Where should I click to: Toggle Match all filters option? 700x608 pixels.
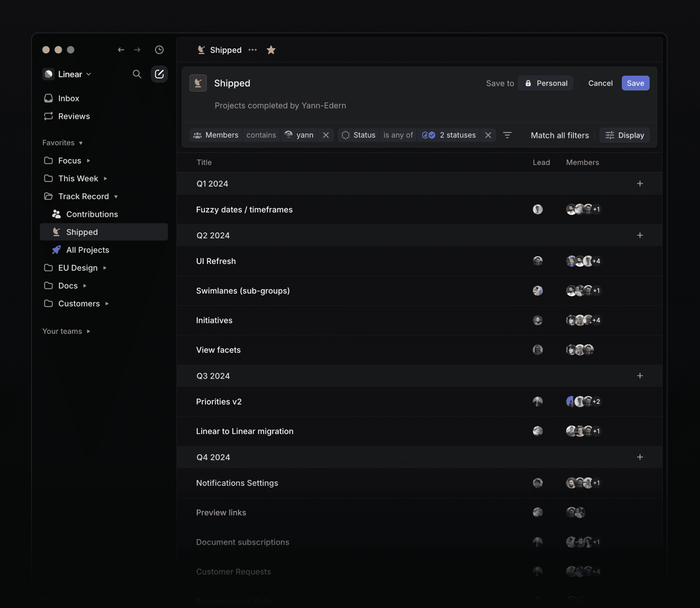tap(560, 135)
